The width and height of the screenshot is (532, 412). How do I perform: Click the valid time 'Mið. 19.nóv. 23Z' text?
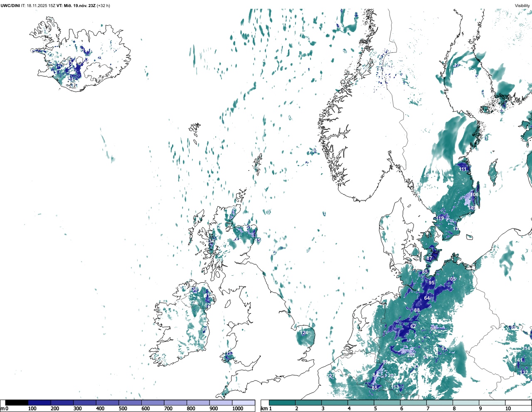[79, 5]
